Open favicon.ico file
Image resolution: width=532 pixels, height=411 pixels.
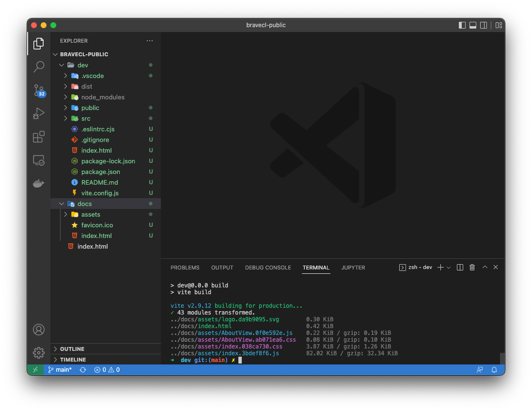click(106, 225)
